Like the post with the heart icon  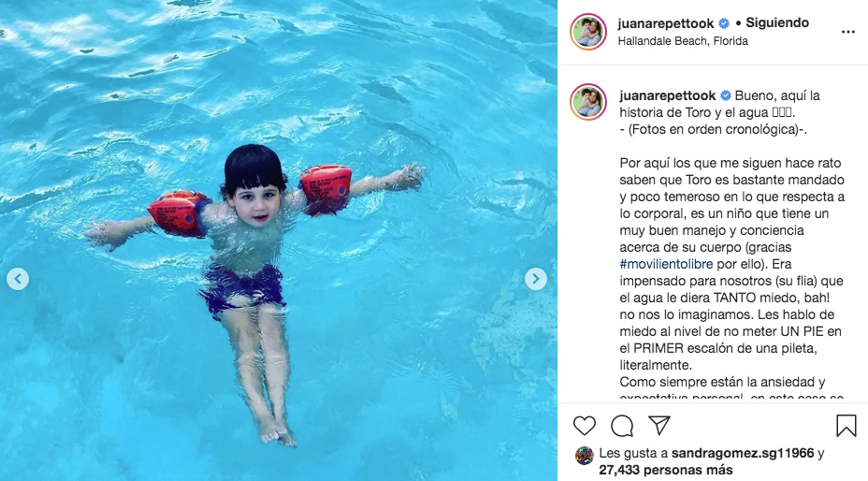pyautogui.click(x=584, y=426)
